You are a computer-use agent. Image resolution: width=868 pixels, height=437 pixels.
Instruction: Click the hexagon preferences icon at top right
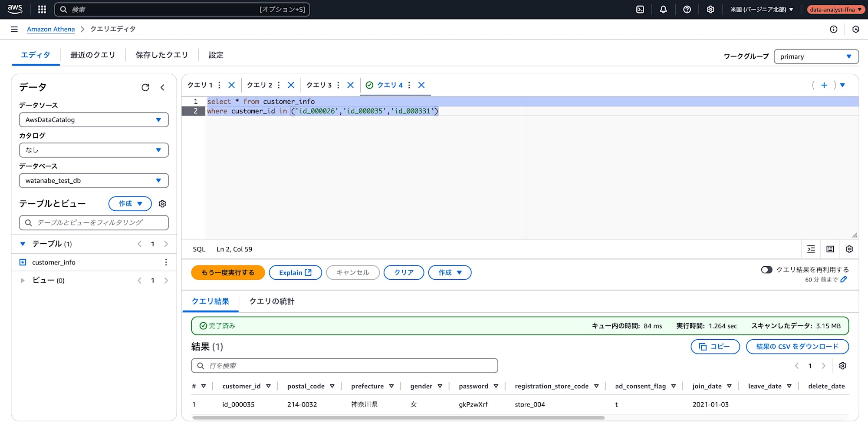point(856,29)
